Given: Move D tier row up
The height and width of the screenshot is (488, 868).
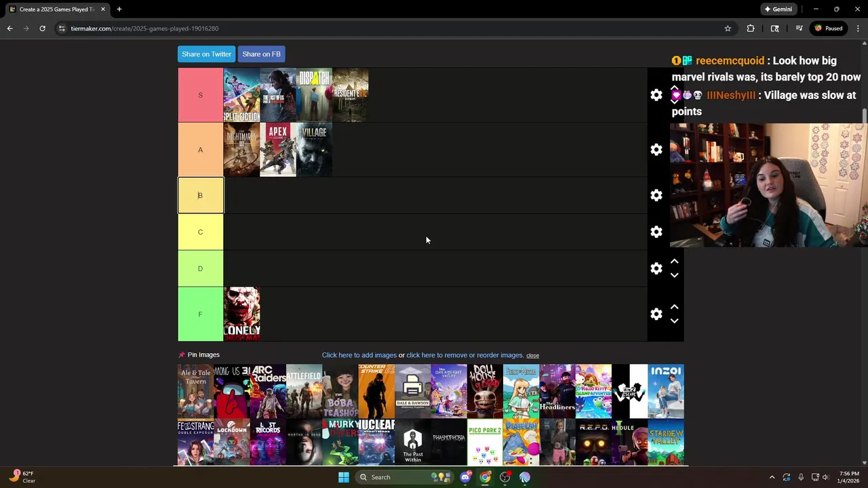Looking at the screenshot, I should coord(674,262).
